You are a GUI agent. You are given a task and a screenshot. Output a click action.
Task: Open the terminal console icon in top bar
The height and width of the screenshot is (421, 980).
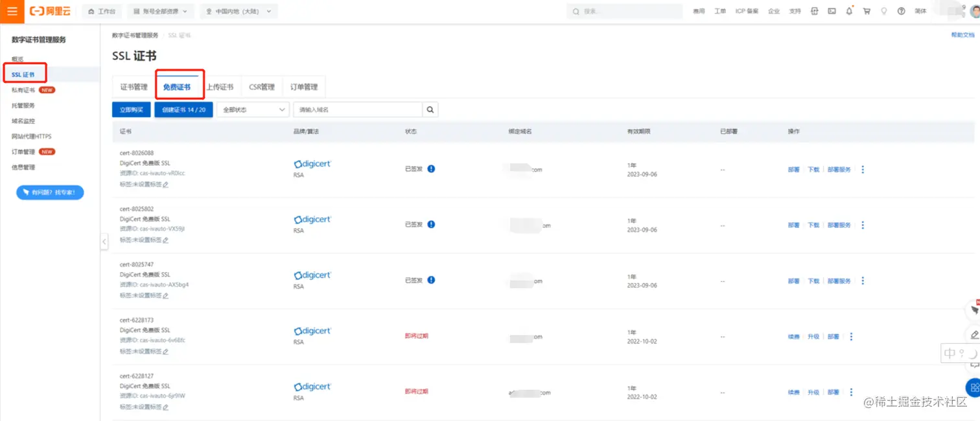(x=832, y=11)
